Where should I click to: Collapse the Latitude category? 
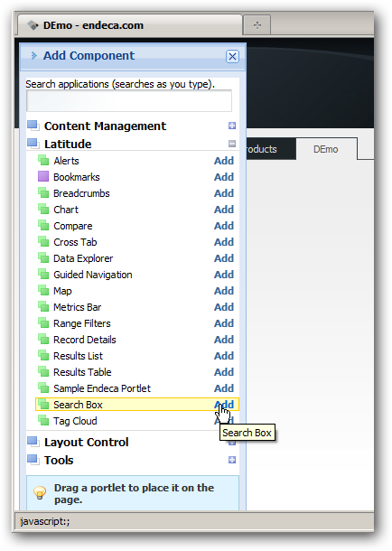[232, 144]
